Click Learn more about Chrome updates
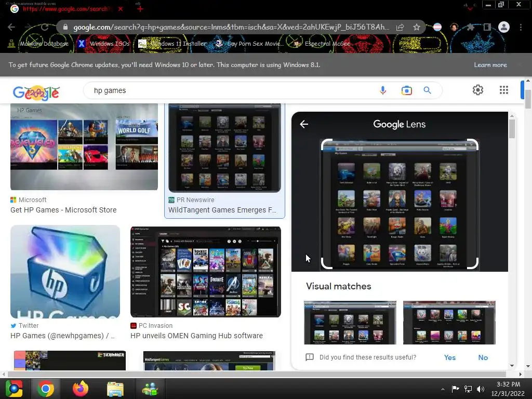The height and width of the screenshot is (399, 532). [490, 65]
